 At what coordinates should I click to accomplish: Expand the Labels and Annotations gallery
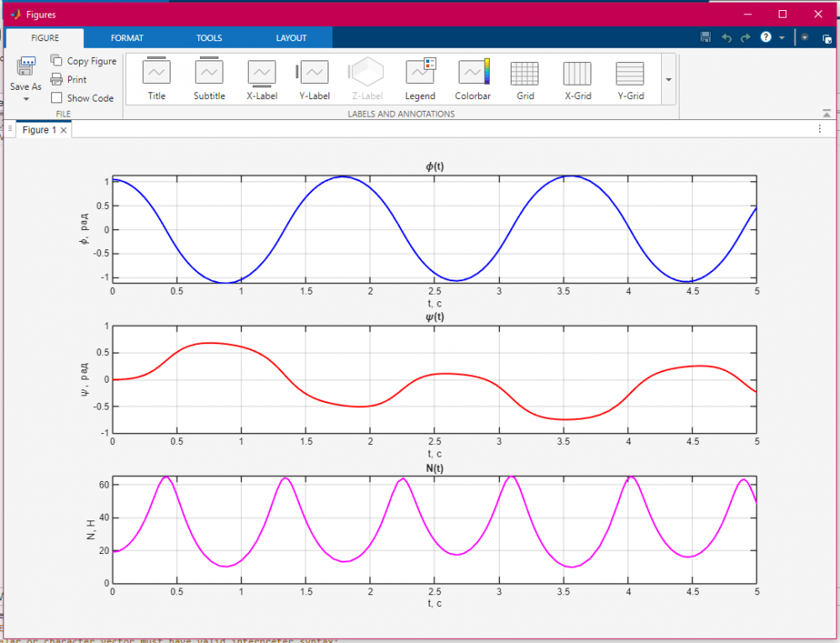(x=669, y=79)
